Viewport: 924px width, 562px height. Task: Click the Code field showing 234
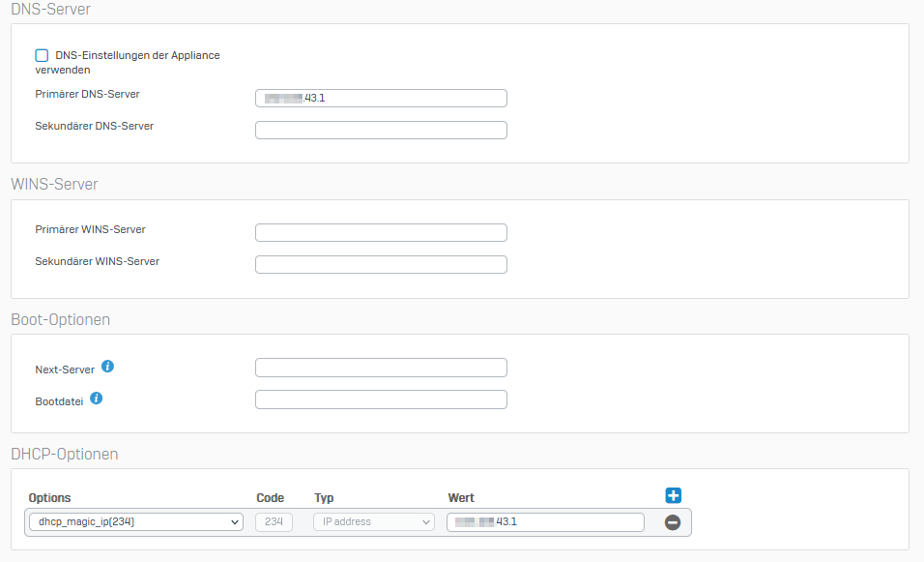pos(274,522)
